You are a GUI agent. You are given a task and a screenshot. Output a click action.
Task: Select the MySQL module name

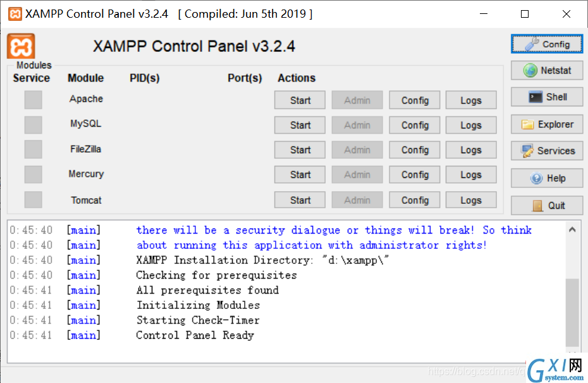pyautogui.click(x=86, y=123)
